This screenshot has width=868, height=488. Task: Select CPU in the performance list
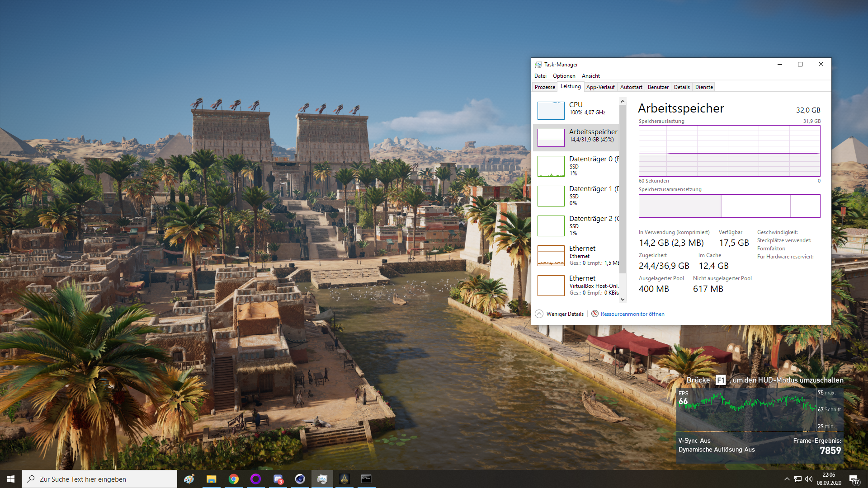click(x=576, y=109)
